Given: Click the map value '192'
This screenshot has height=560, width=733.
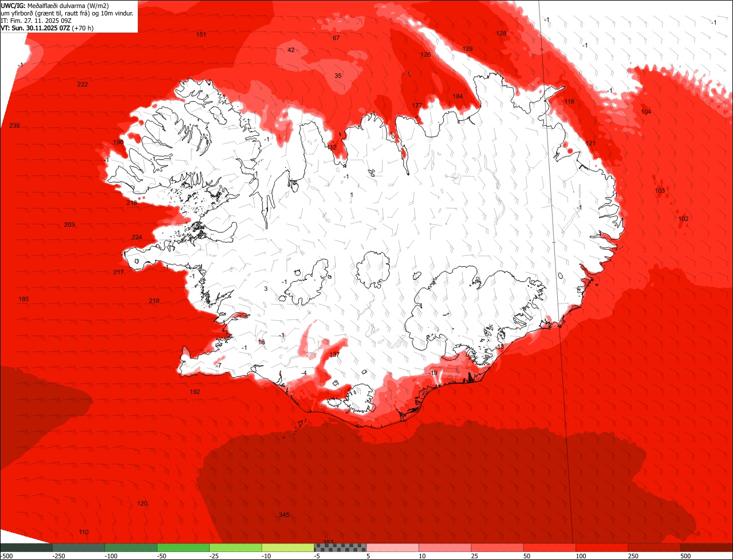Looking at the screenshot, I should tap(195, 392).
